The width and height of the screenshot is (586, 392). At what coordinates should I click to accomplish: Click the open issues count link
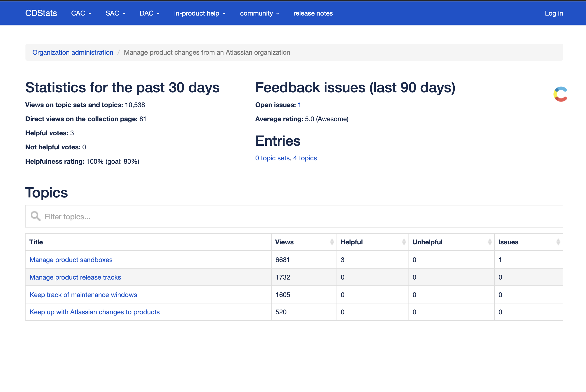299,105
